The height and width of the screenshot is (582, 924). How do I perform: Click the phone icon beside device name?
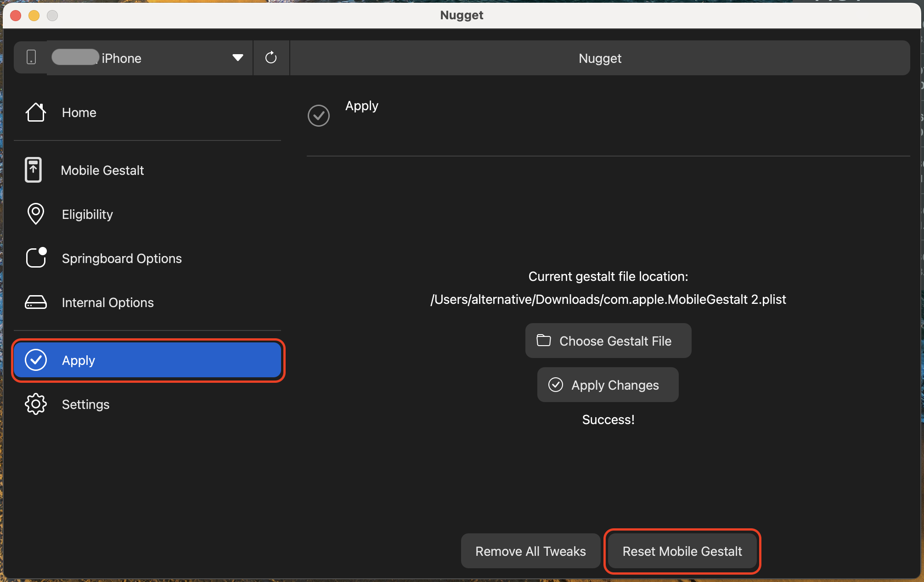(x=31, y=57)
